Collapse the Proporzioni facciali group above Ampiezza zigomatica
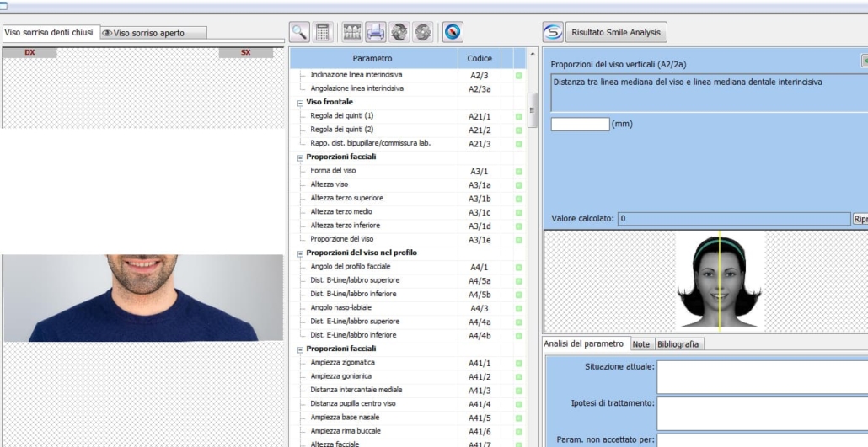The width and height of the screenshot is (868, 447). (300, 349)
